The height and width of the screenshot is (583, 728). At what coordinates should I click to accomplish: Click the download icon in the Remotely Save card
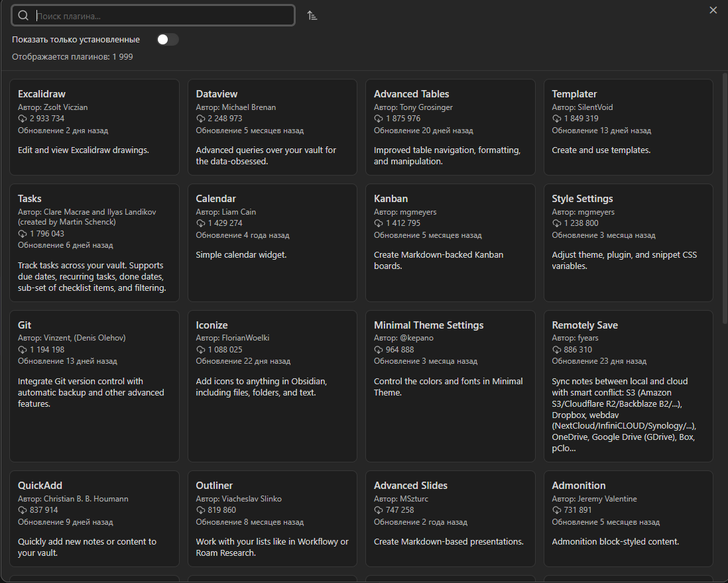[x=557, y=350]
